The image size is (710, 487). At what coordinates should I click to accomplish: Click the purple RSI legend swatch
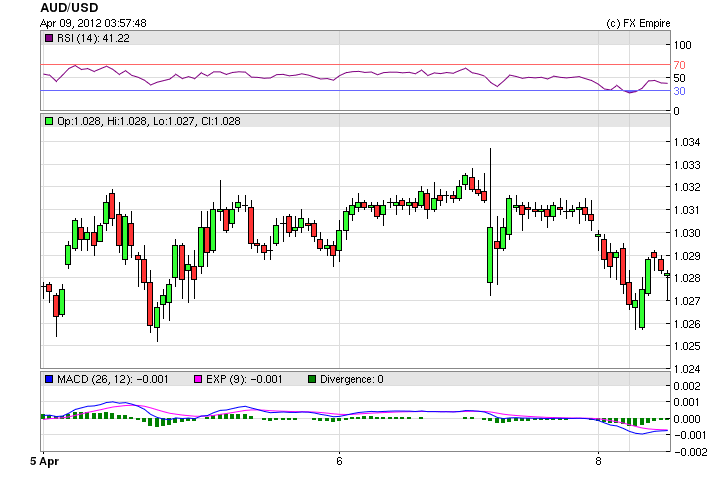(x=49, y=38)
